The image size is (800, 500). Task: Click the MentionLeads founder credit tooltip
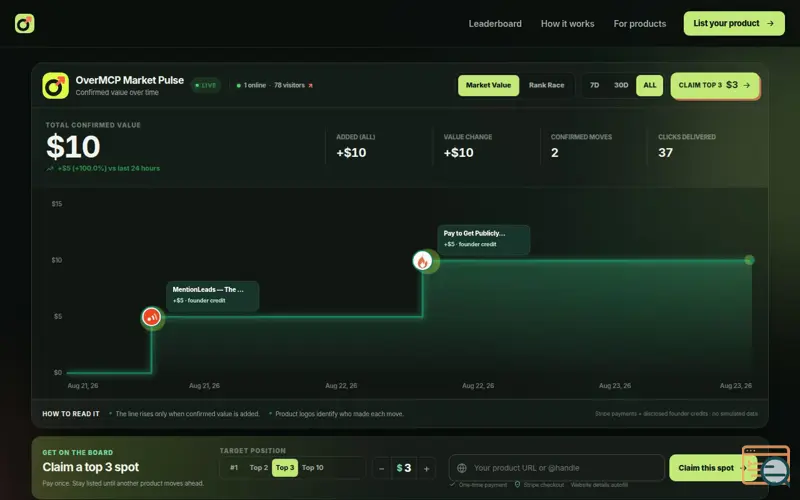coord(212,295)
